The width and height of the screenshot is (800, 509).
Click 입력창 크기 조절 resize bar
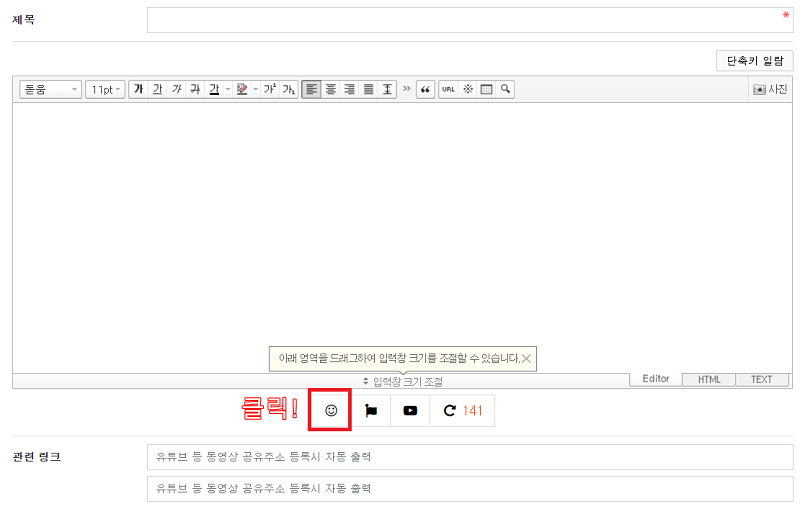(x=403, y=381)
